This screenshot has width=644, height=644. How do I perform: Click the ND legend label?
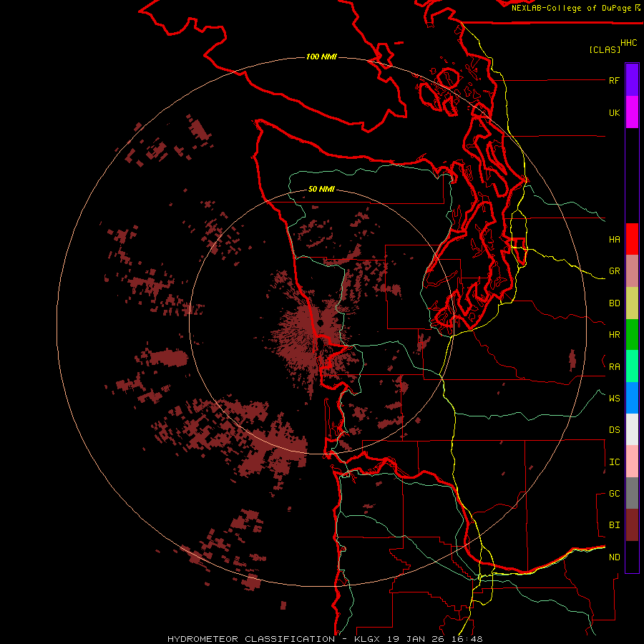(614, 557)
